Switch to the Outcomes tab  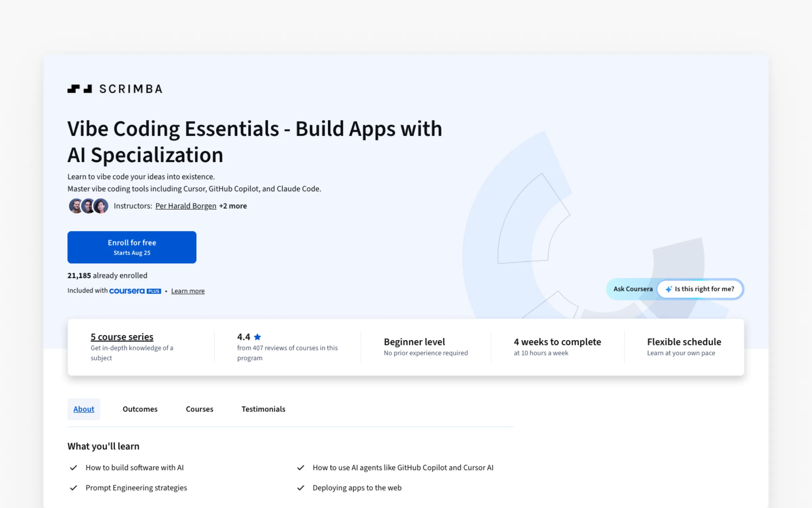[x=140, y=409]
